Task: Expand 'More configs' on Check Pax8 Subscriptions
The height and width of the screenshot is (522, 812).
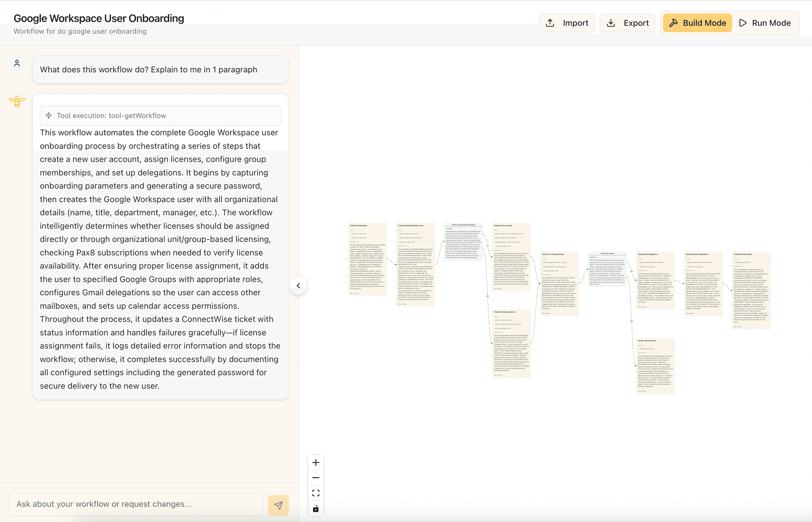Action: pos(511,375)
